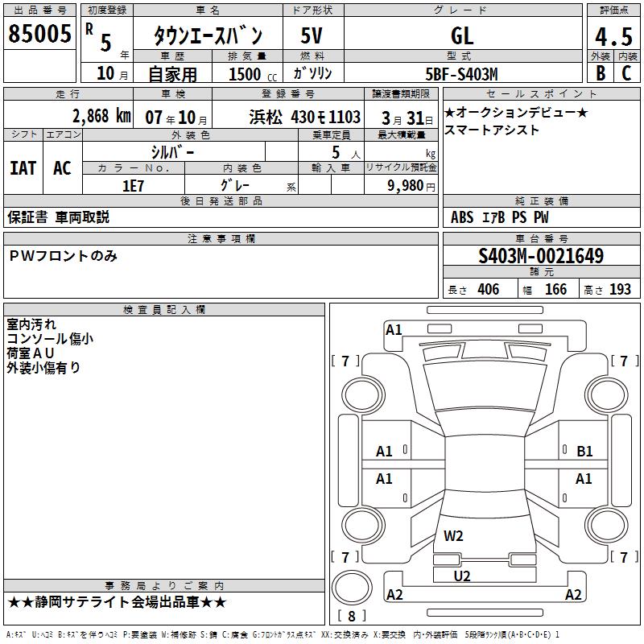The image size is (644, 644).
Task: Click the vehicle history 自家用
Action: 172,74
